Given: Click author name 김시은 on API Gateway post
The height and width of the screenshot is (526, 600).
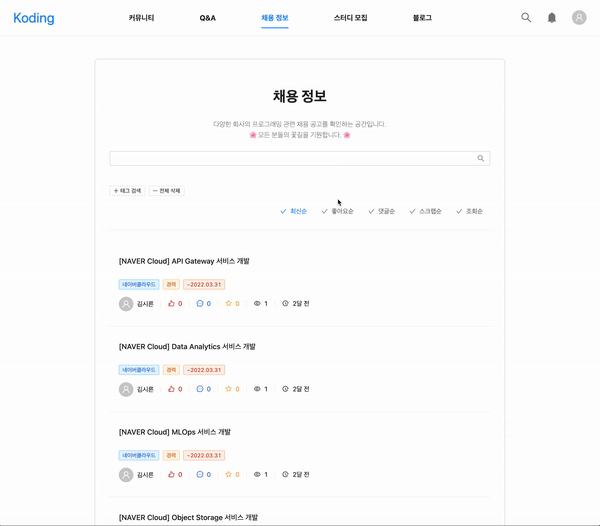Looking at the screenshot, I should point(145,304).
